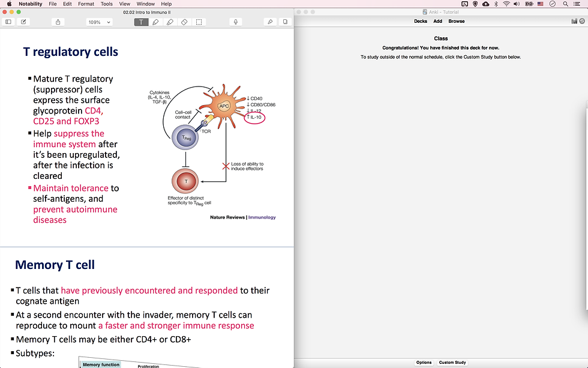Open the 109% zoom level dropdown
This screenshot has height=368, width=588.
point(99,22)
